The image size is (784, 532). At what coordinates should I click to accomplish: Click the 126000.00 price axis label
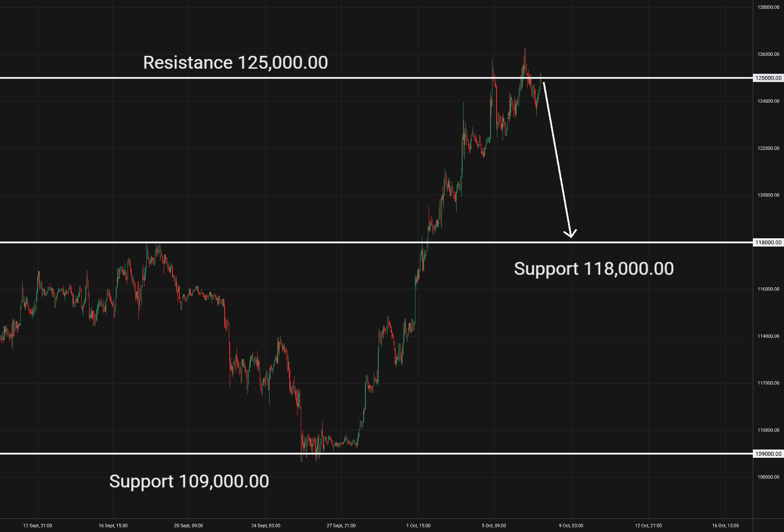point(768,55)
